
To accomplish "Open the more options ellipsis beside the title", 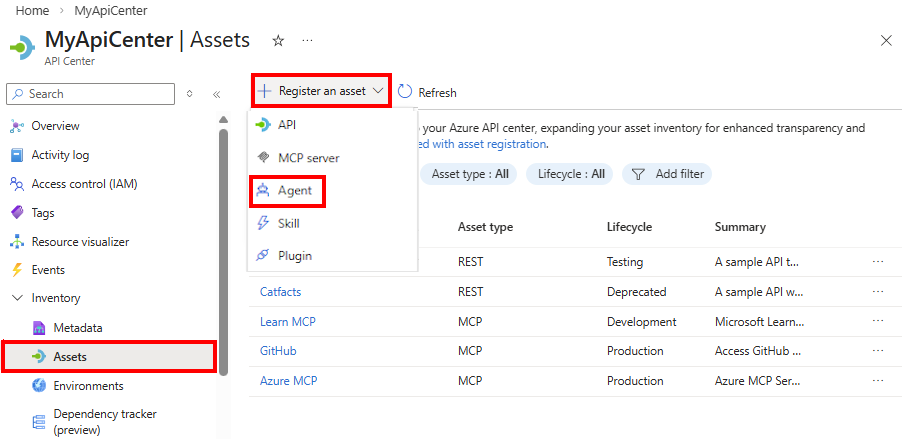I will click(307, 41).
